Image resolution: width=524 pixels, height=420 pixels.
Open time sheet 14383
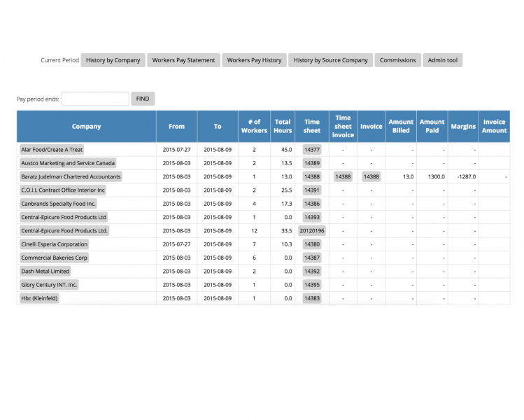[312, 298]
